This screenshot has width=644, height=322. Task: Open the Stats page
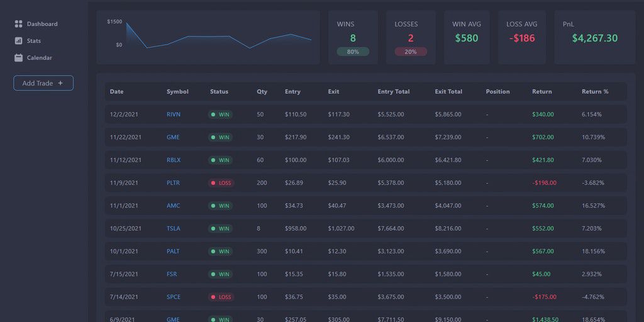[34, 41]
